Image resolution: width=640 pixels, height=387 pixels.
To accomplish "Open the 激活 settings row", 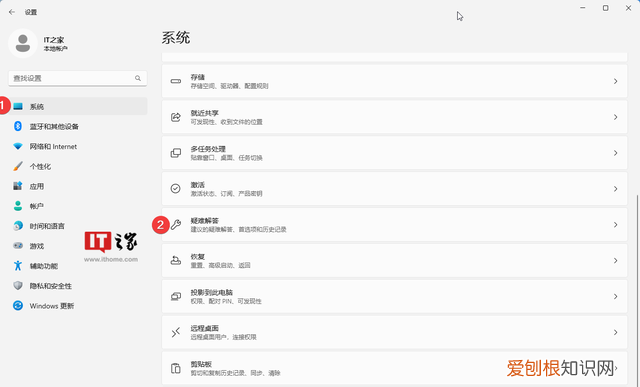I will [x=394, y=189].
